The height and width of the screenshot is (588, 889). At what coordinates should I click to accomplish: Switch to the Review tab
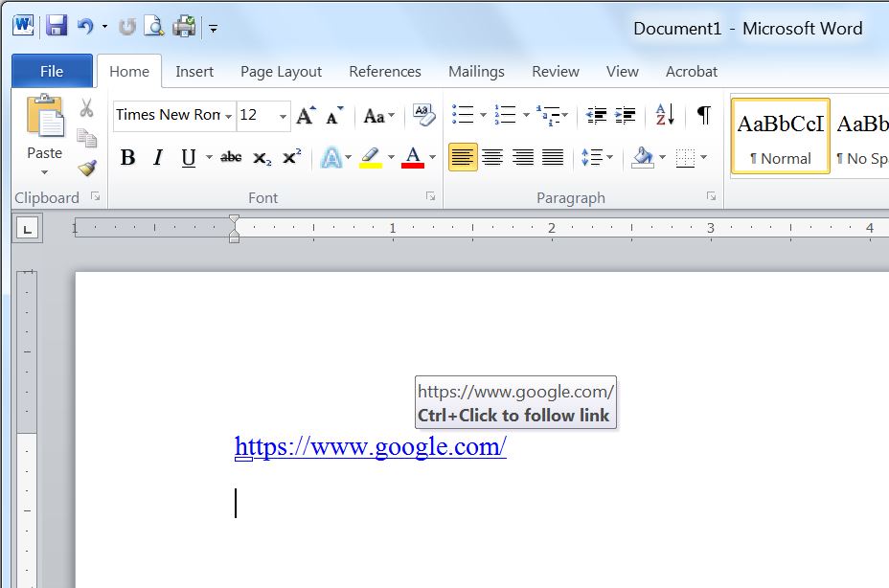point(556,72)
